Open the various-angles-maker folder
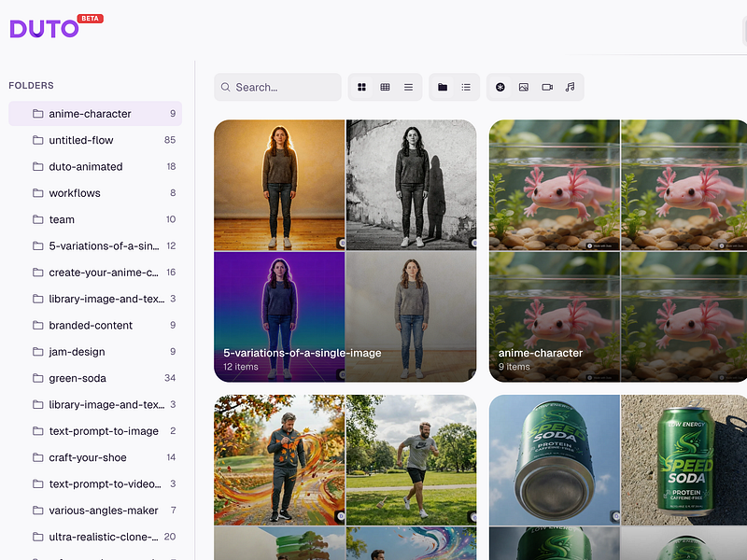747x560 pixels. click(95, 510)
